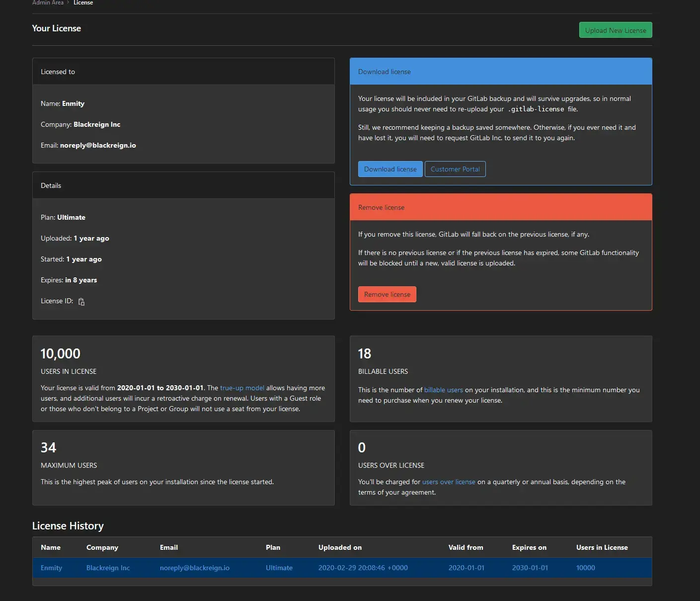Image resolution: width=700 pixels, height=601 pixels.
Task: Click the MAXIMUM USERS label
Action: 69,465
